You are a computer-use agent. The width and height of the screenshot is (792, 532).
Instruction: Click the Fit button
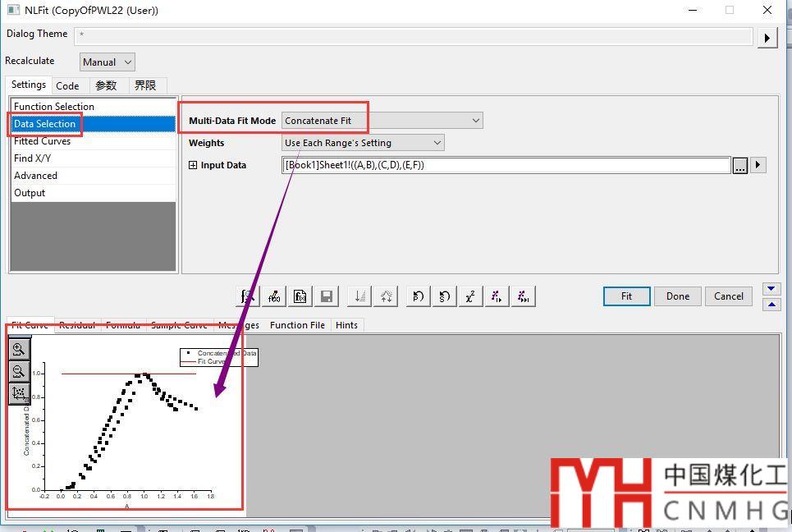click(626, 296)
